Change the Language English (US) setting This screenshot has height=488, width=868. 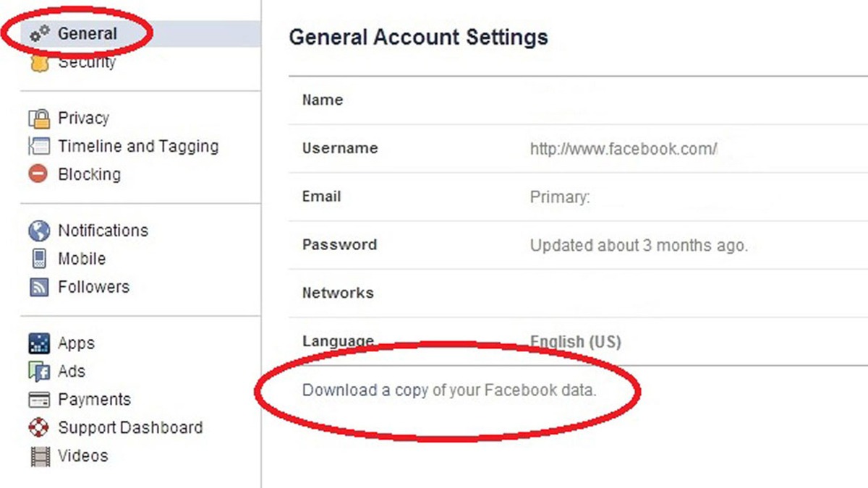click(575, 341)
